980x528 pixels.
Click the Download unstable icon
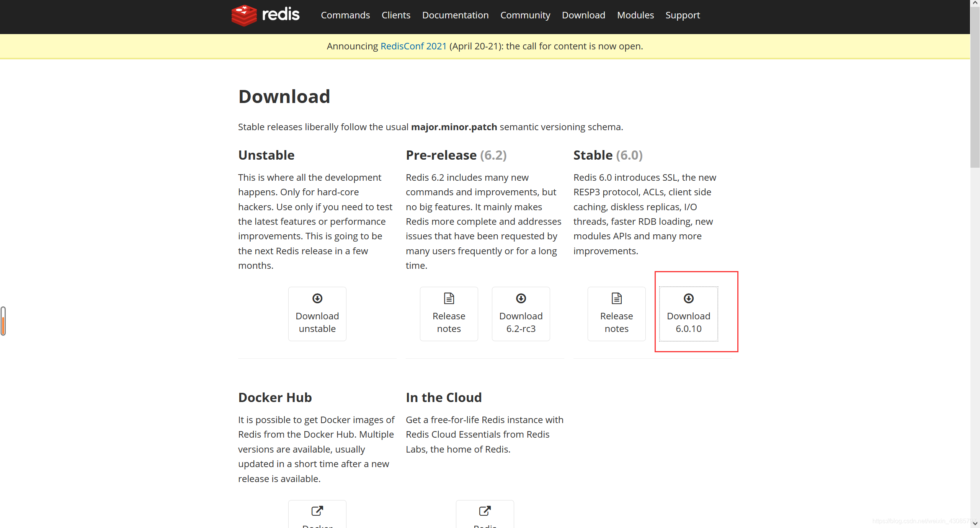(x=317, y=298)
